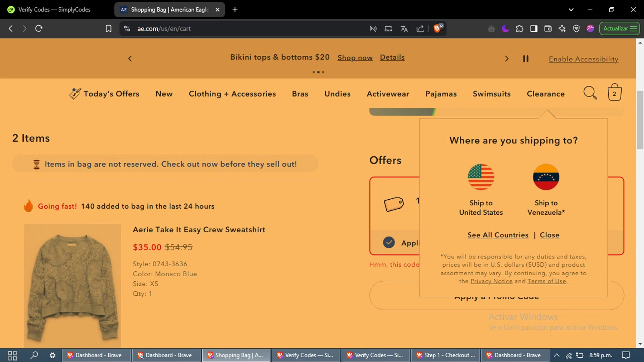The height and width of the screenshot is (362, 644).
Task: Click See All Countries link
Action: (498, 235)
